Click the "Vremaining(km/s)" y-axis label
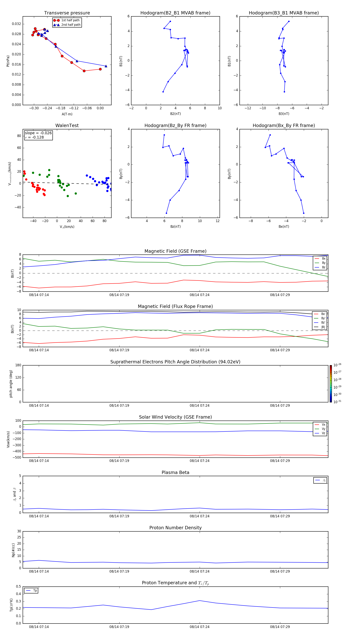Image resolution: width=351 pixels, height=644 pixels. click(x=10, y=173)
